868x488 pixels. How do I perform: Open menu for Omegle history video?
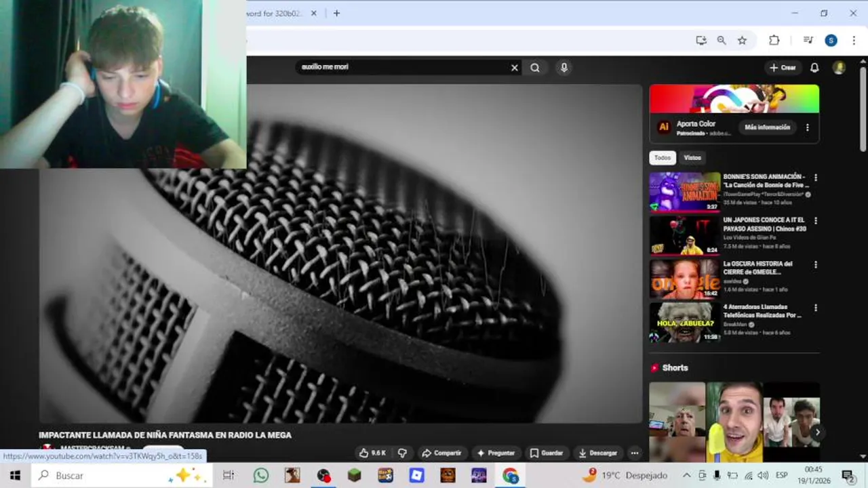(816, 264)
